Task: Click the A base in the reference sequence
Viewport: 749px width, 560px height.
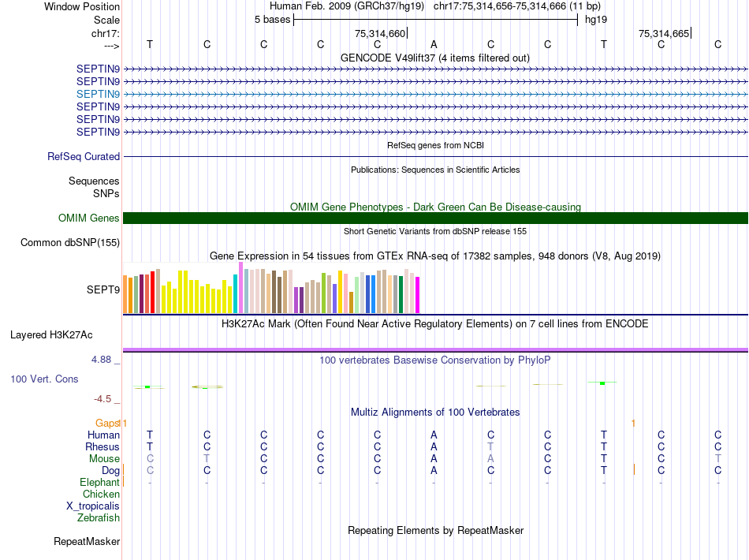Action: [x=434, y=44]
